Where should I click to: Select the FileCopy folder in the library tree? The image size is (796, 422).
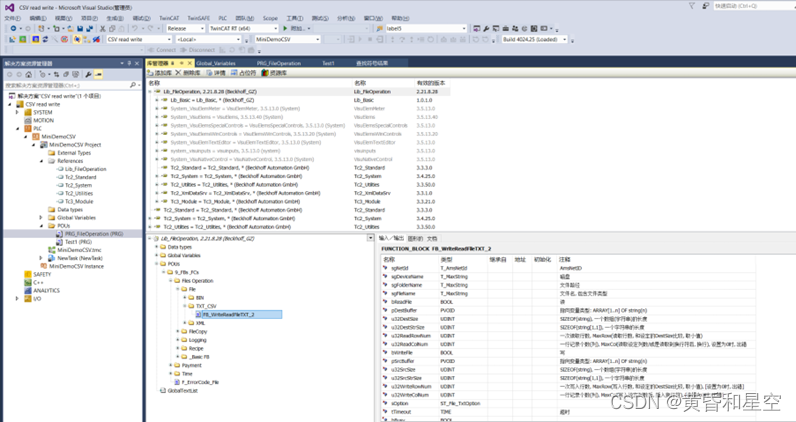197,331
